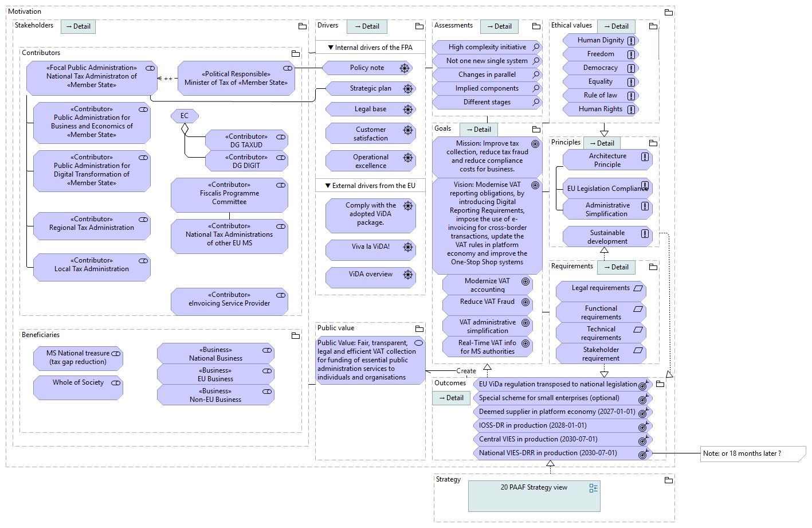Select the Requirements group label
Screen dimensions: 812x528
click(572, 266)
